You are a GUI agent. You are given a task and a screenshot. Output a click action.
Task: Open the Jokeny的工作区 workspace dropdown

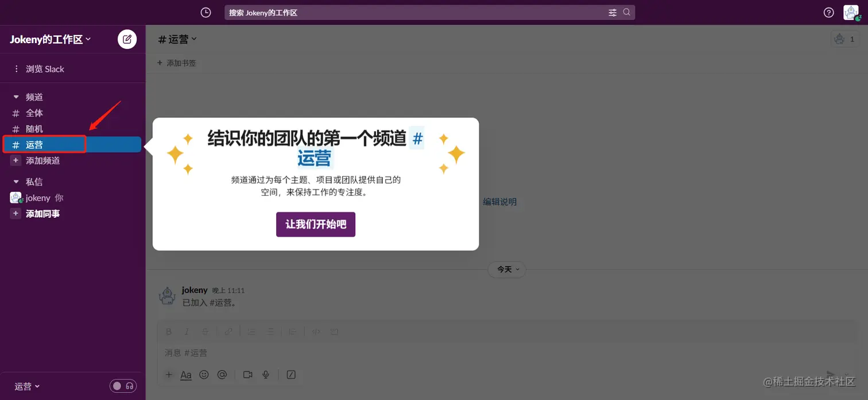coord(51,39)
